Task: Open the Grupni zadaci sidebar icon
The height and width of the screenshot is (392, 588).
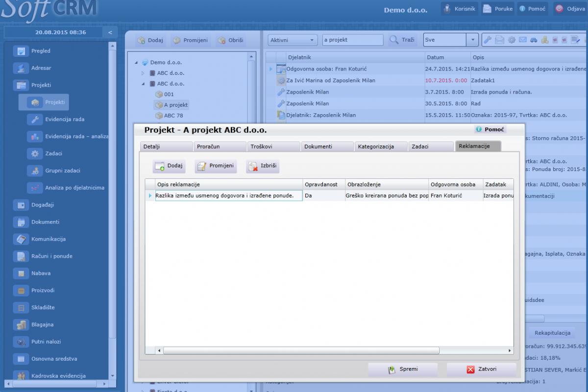Action: click(x=34, y=171)
